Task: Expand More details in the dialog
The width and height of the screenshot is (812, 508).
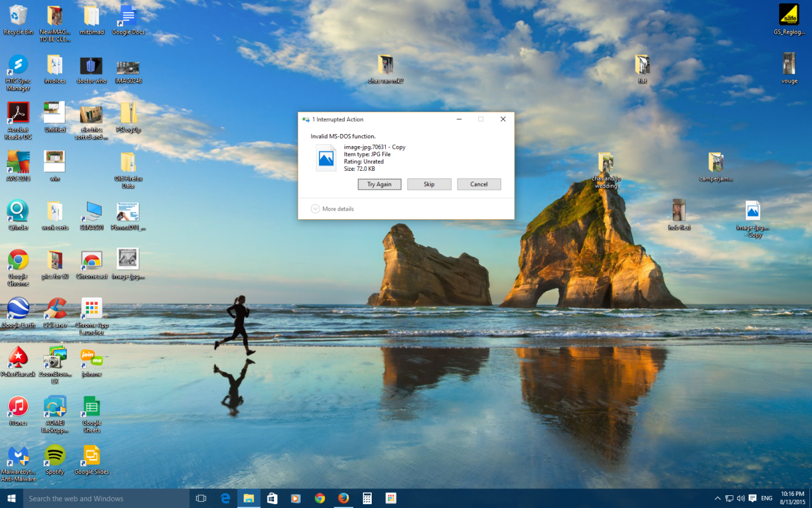Action: tap(332, 209)
